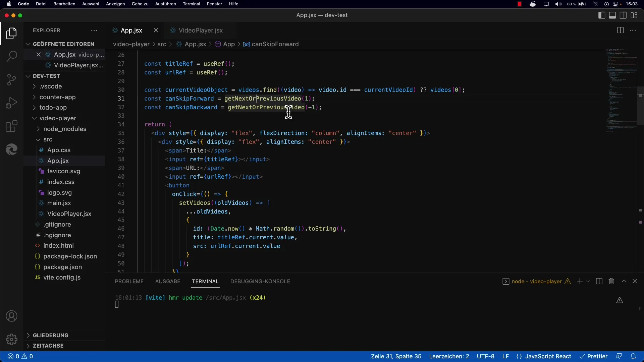Open the Search view in activity bar
Viewport: 644px width, 362px height.
(11, 56)
